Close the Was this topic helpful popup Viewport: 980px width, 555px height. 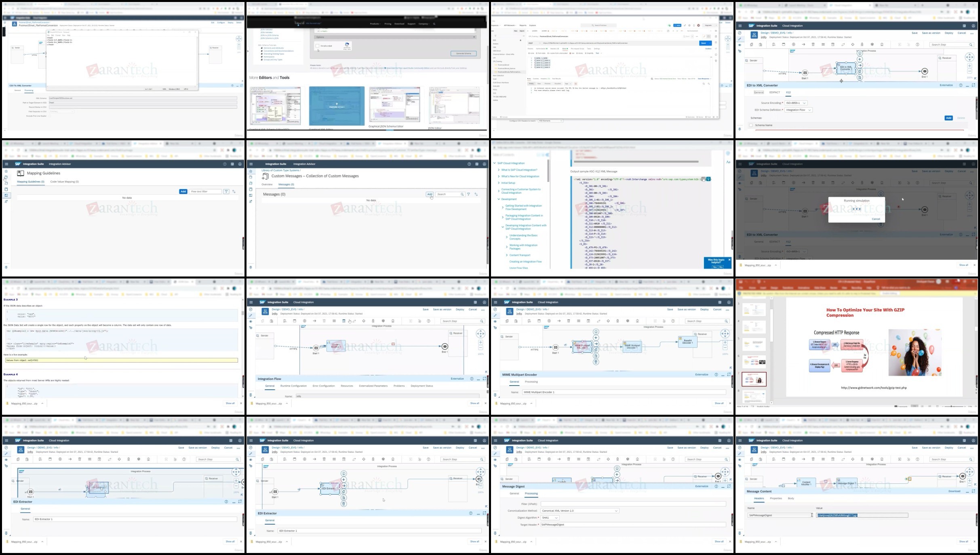pyautogui.click(x=729, y=260)
